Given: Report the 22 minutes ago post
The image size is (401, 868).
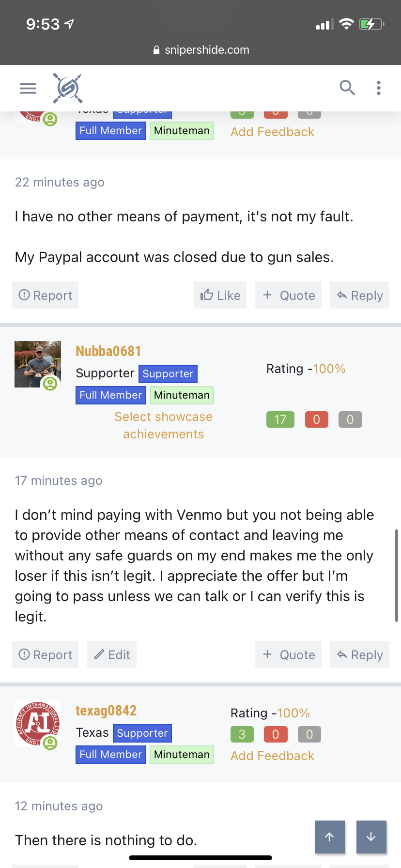Looking at the screenshot, I should (45, 295).
